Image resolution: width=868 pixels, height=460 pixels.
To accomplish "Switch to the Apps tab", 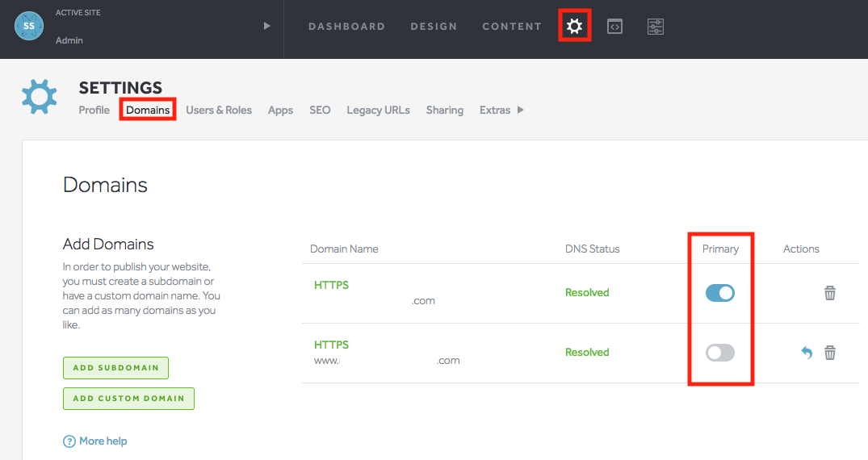I will point(281,110).
